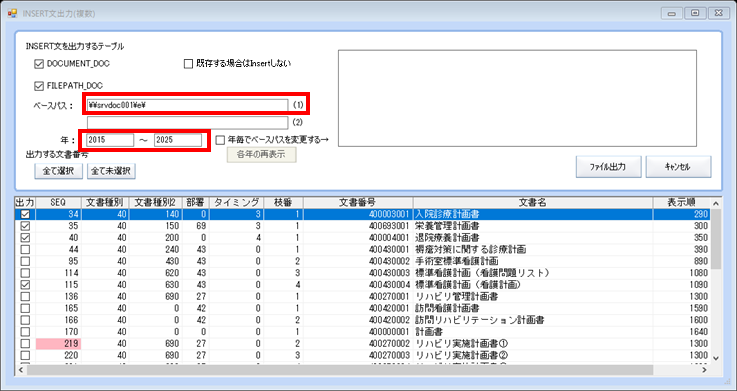The width and height of the screenshot is (737, 391).
Task: Select the リハビリ実施計画書① row
Action: (362, 344)
